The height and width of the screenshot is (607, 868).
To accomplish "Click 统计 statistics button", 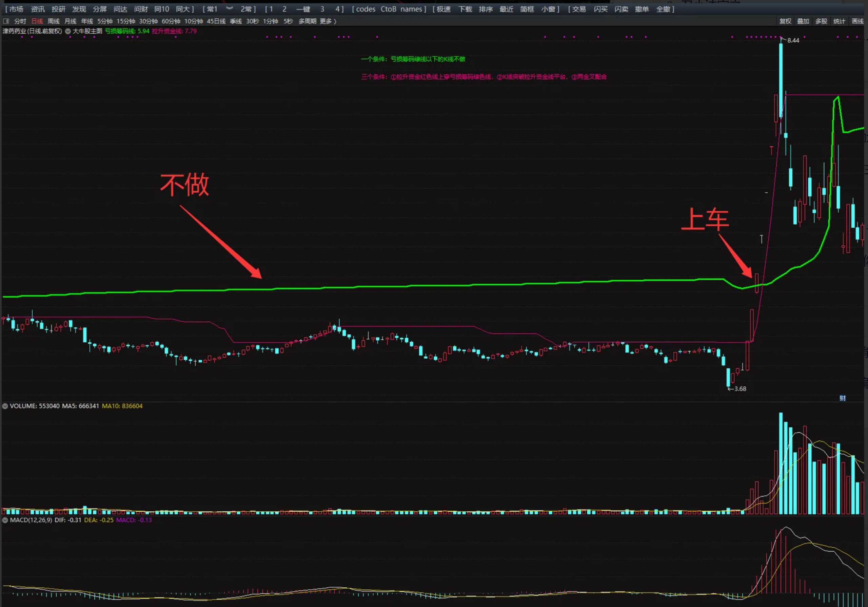I will pyautogui.click(x=839, y=21).
